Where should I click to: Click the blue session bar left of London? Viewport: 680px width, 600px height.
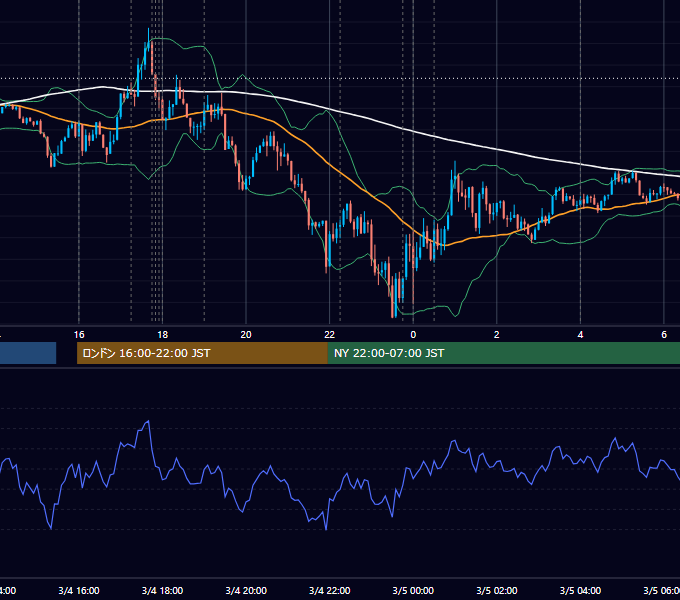coord(28,353)
